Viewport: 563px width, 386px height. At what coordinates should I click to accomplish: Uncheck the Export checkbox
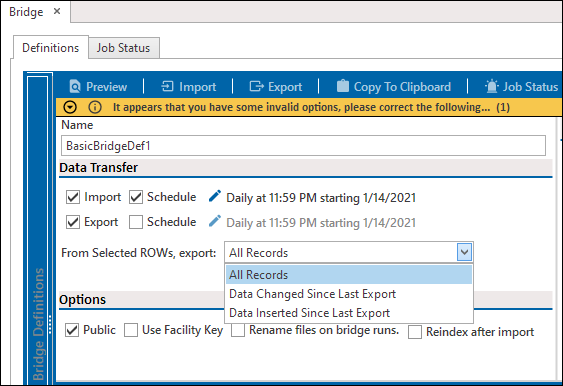point(73,222)
